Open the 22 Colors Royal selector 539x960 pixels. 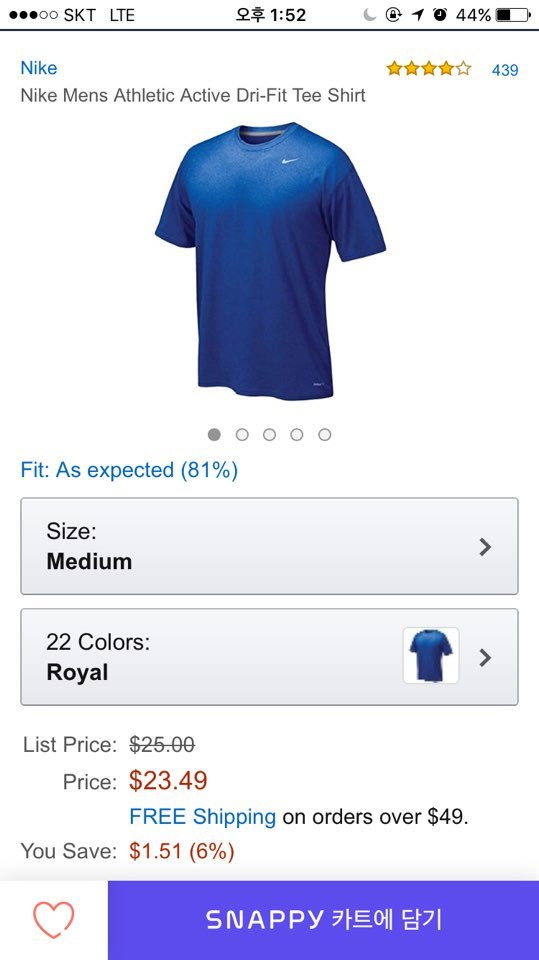point(270,657)
